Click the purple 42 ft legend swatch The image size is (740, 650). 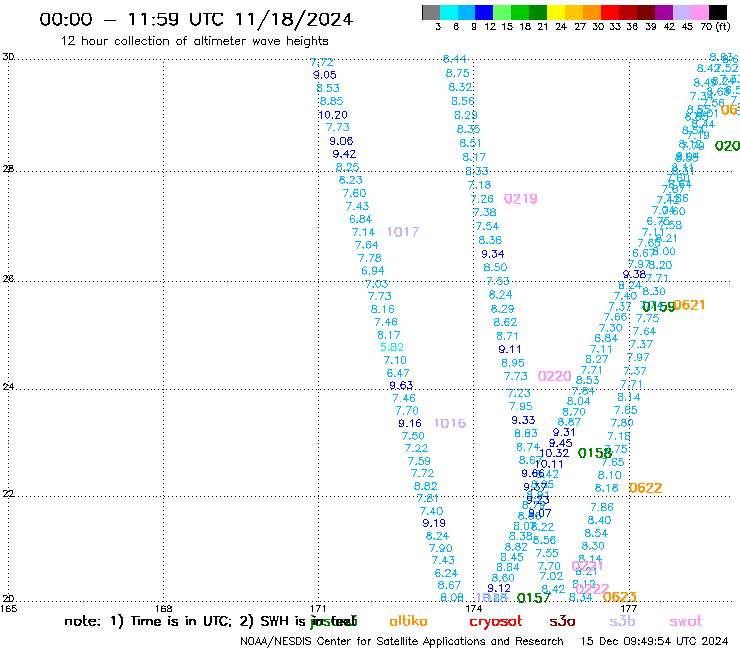664,12
